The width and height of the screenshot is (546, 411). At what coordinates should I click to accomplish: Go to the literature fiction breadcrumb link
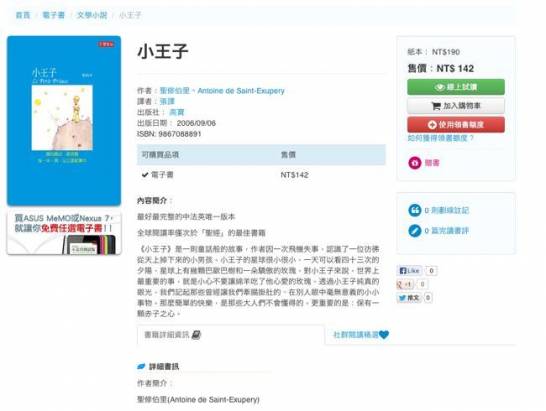(x=92, y=15)
